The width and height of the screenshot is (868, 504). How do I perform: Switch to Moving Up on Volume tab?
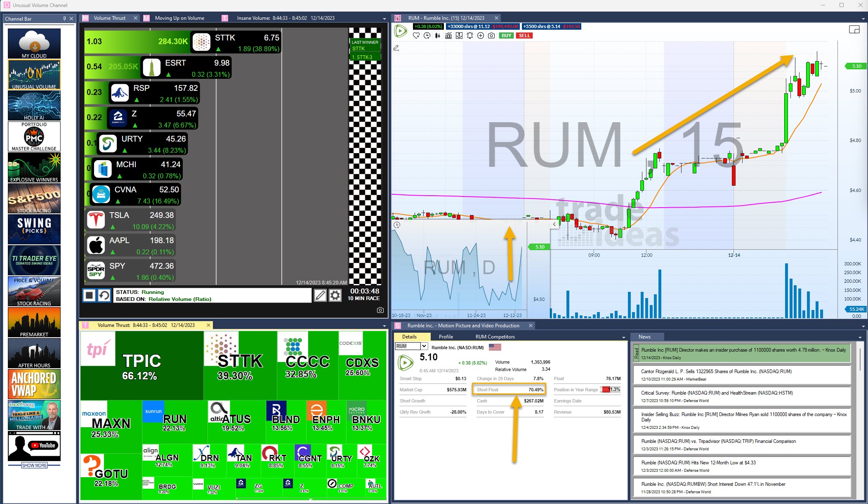[x=179, y=18]
